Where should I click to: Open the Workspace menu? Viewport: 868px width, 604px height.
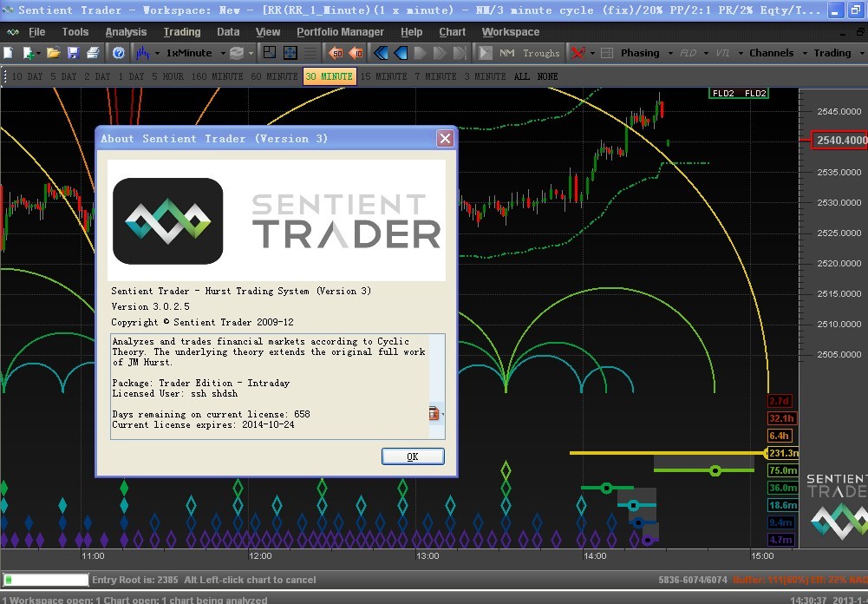(511, 32)
